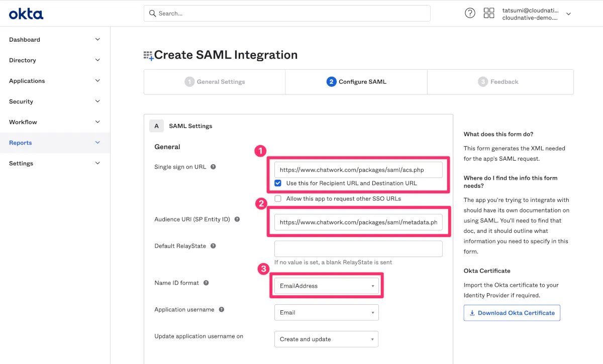Open the apps grid icon
The width and height of the screenshot is (603, 364).
click(x=489, y=14)
